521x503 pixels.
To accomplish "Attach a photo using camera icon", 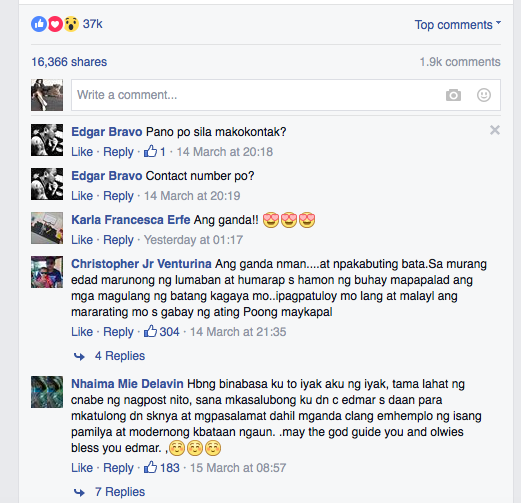I will click(453, 95).
